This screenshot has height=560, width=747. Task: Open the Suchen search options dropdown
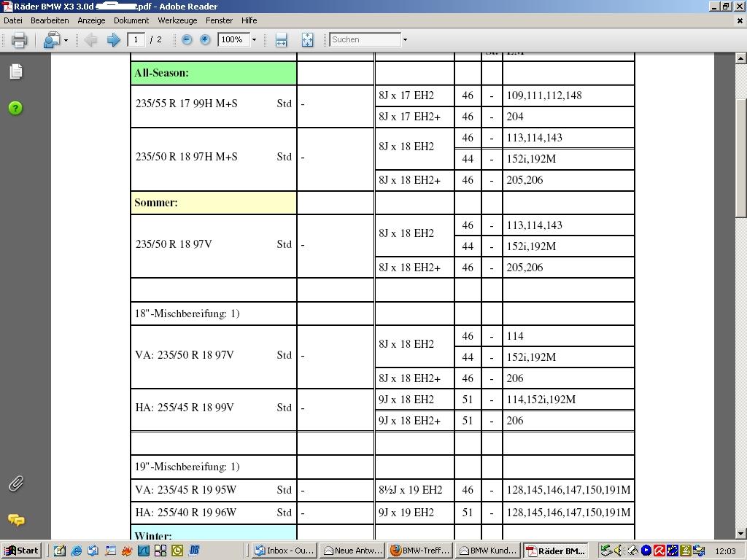click(x=405, y=40)
